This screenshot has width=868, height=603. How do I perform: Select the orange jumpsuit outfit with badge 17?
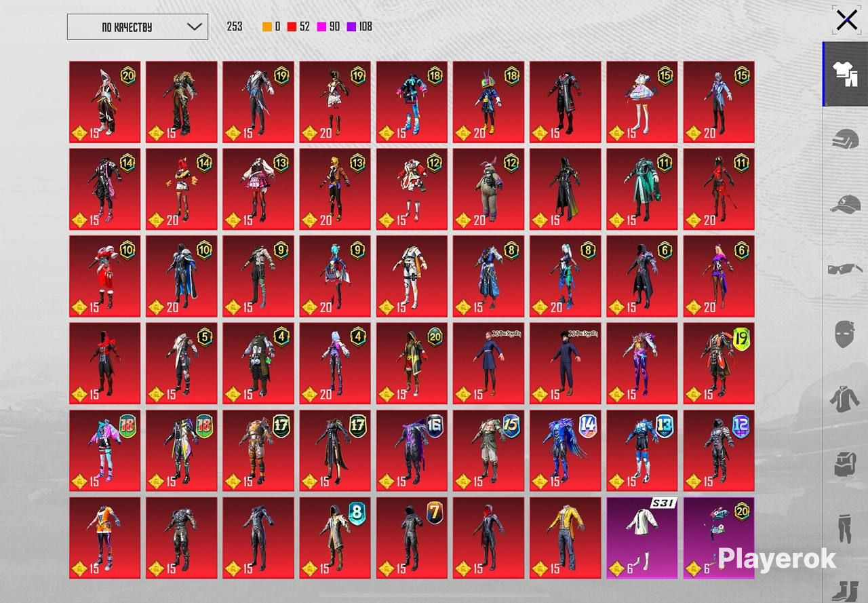point(258,450)
